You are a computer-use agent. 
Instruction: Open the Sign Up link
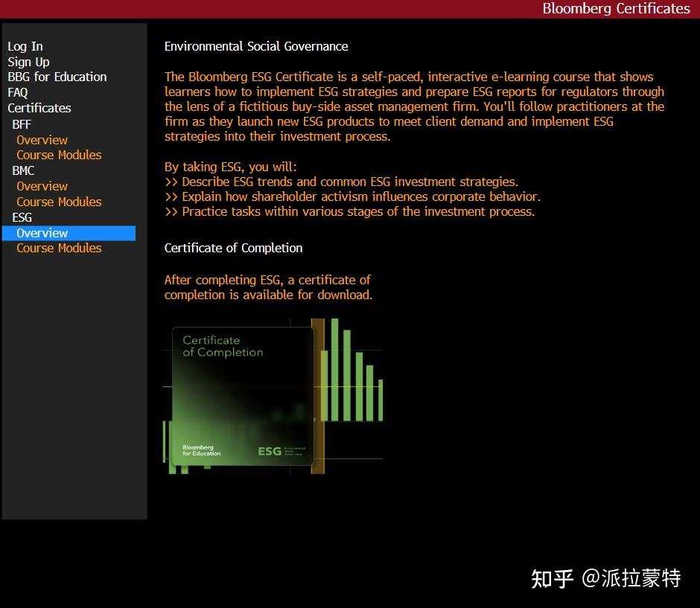28,62
